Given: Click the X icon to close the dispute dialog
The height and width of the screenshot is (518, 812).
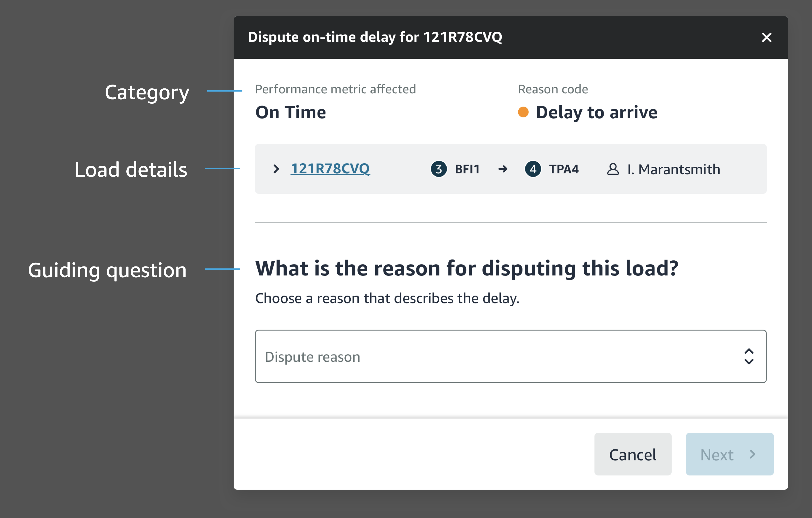Looking at the screenshot, I should coord(767,37).
